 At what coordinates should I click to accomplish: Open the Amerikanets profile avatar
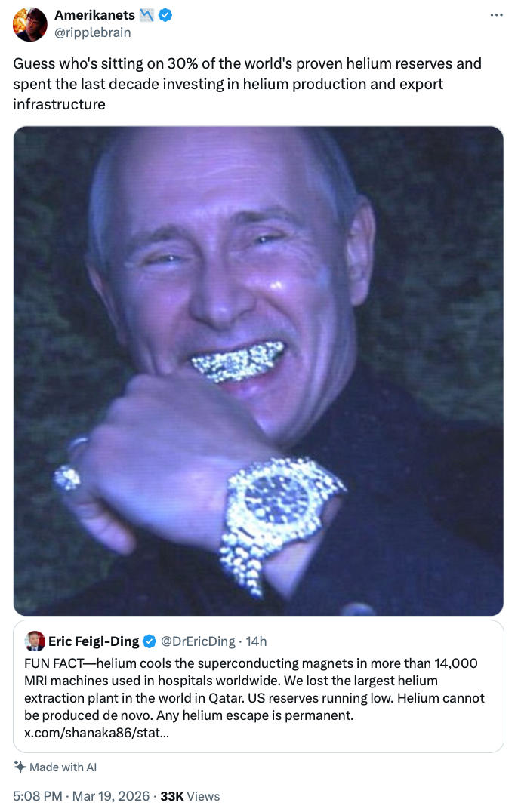click(x=30, y=24)
